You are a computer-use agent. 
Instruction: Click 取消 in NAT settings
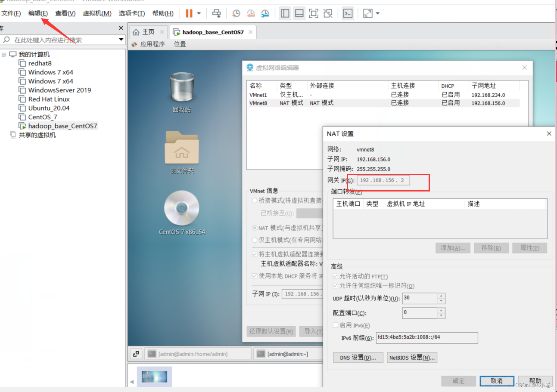[x=497, y=381]
